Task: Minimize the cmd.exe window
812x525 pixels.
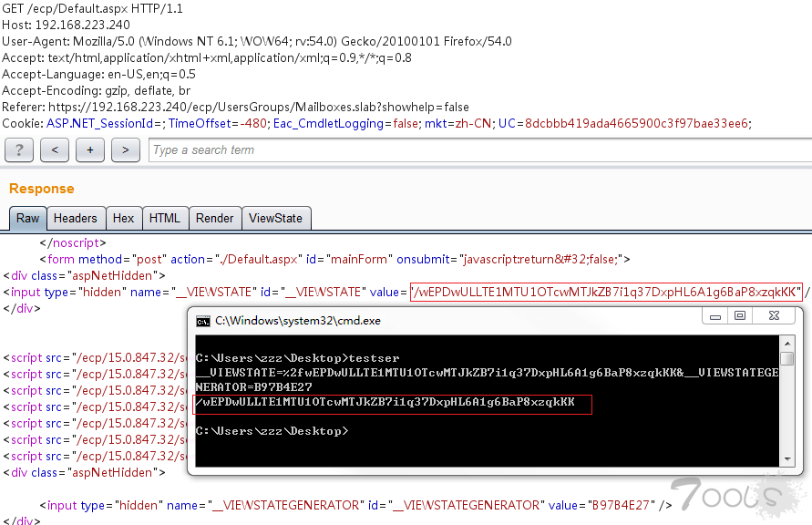Action: tap(715, 316)
